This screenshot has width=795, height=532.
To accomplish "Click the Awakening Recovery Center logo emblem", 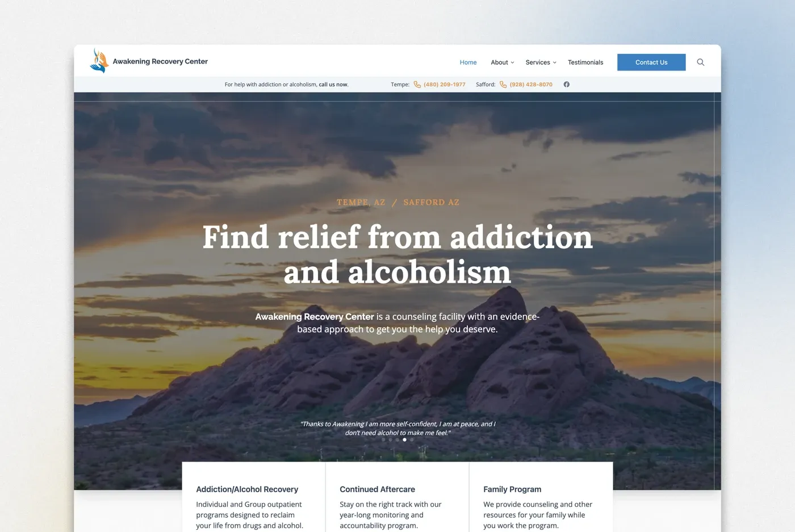I will pyautogui.click(x=99, y=61).
